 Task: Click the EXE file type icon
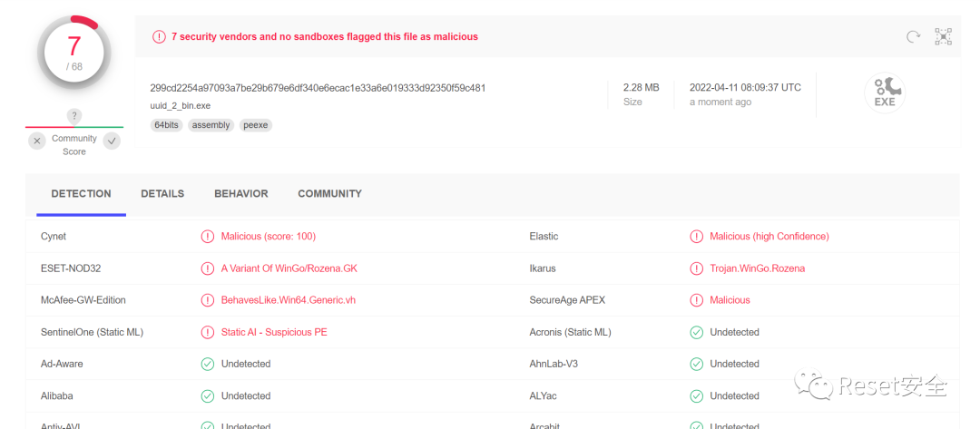(x=885, y=93)
